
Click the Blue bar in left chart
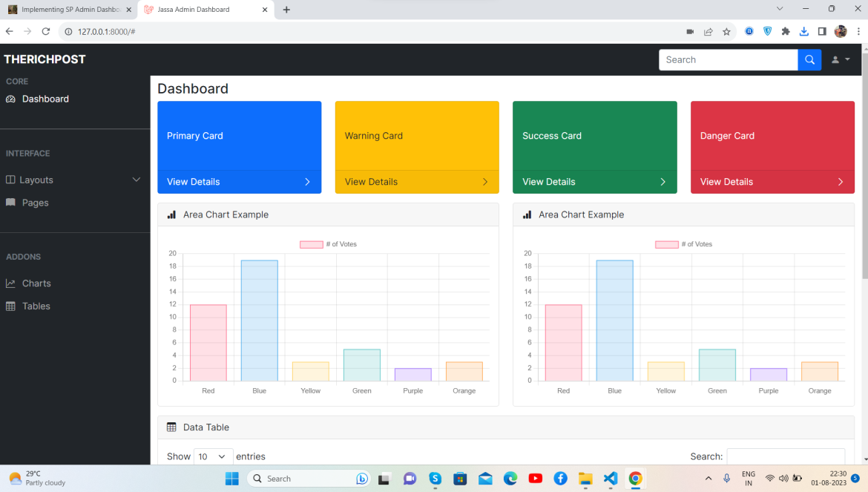259,321
